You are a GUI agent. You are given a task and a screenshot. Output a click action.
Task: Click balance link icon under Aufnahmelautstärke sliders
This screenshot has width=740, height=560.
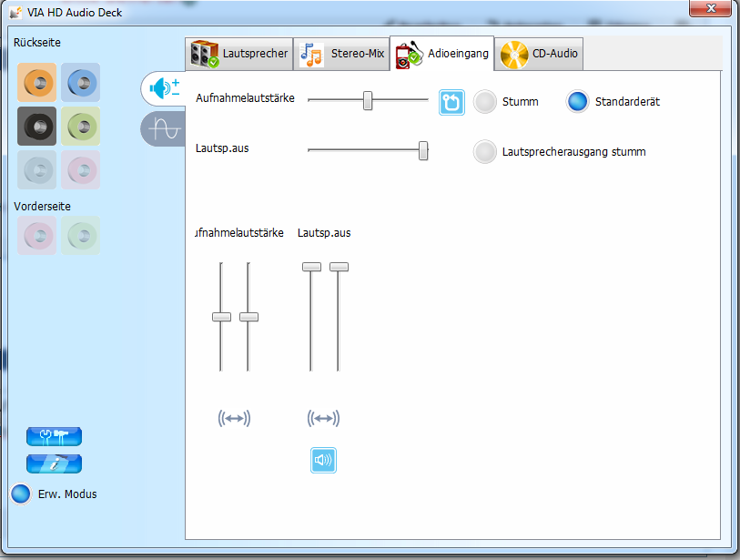[234, 418]
